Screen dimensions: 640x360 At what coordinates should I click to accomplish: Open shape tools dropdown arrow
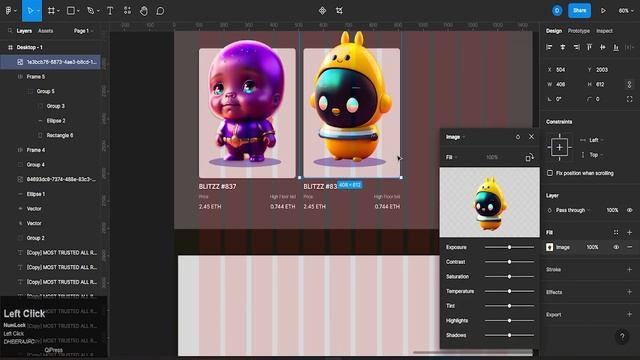point(78,11)
